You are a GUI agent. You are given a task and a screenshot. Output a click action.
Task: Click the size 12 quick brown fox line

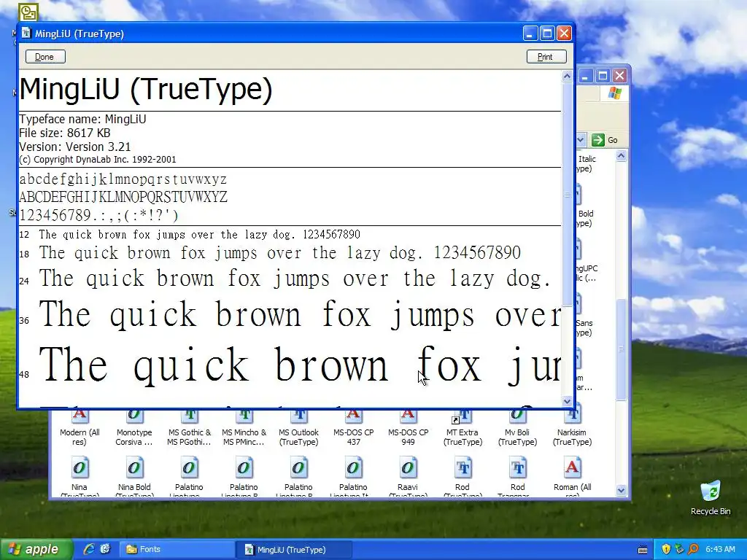(199, 234)
